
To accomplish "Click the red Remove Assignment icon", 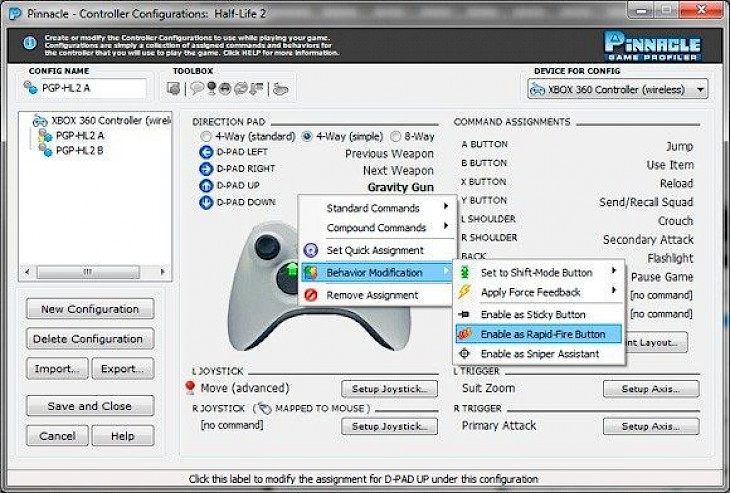I will pyautogui.click(x=311, y=295).
